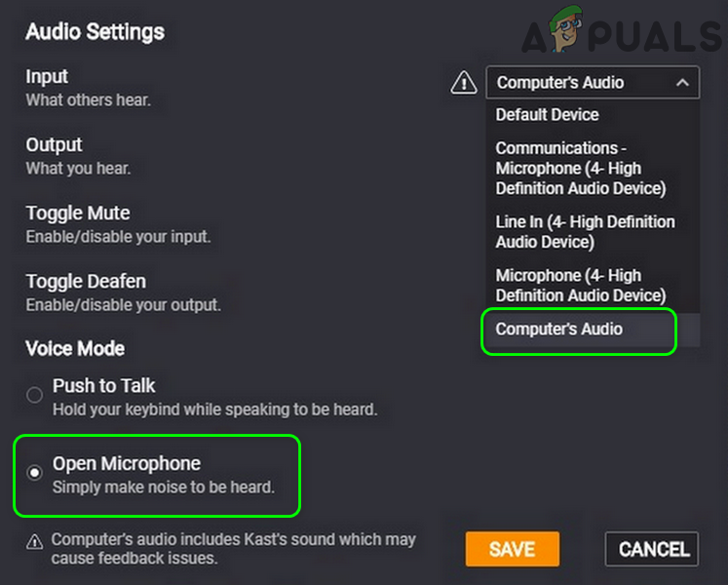Viewport: 728px width, 585px height.
Task: Select the plain Microphone (4- High Definition) option
Action: pos(581,285)
